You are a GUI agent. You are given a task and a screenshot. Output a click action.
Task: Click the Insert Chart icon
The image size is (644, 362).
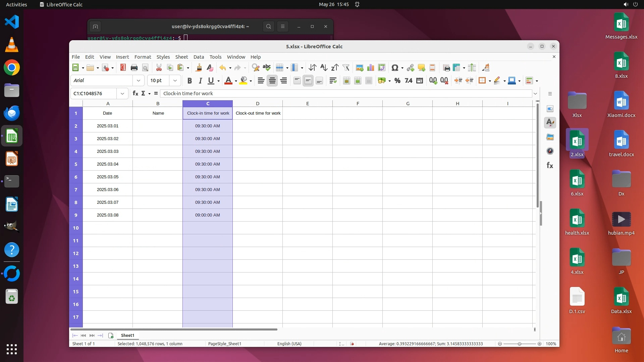point(371,68)
